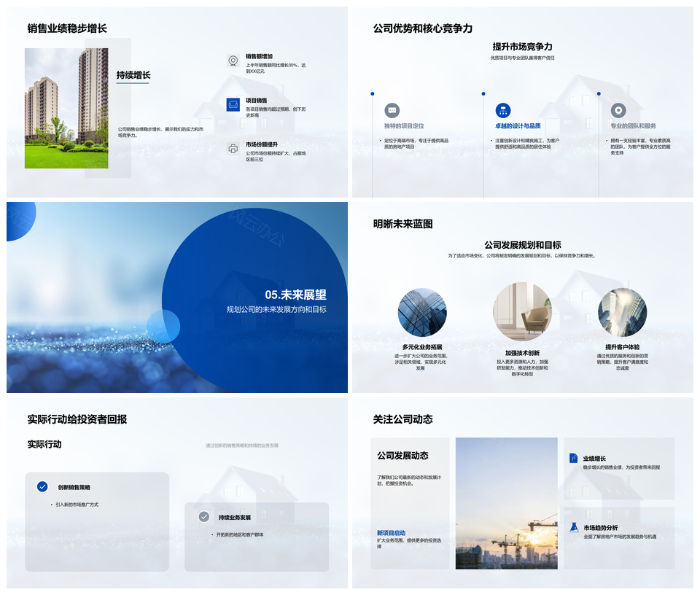
Task: Click the 持续增长 underlined heading
Action: pyautogui.click(x=133, y=75)
